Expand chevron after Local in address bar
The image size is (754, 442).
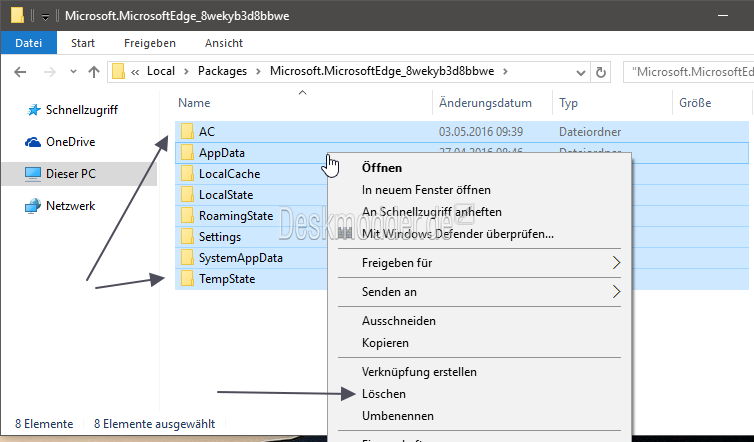pyautogui.click(x=186, y=72)
